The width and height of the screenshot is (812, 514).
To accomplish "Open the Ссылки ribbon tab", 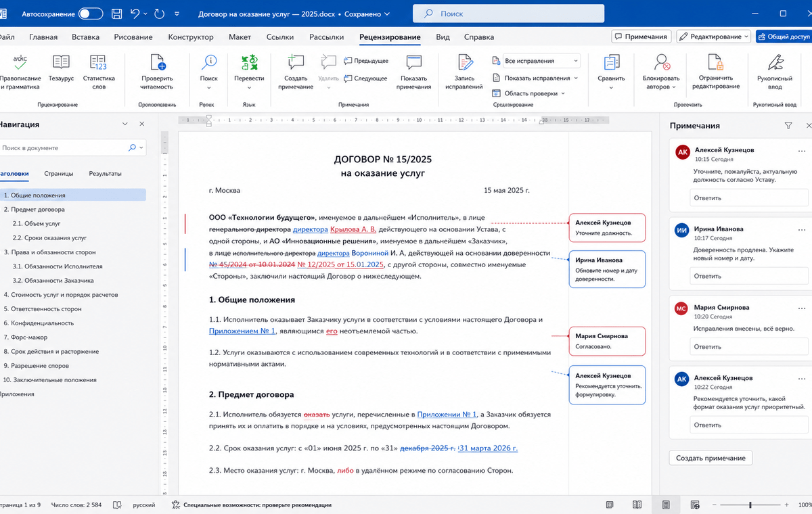I will tap(280, 37).
